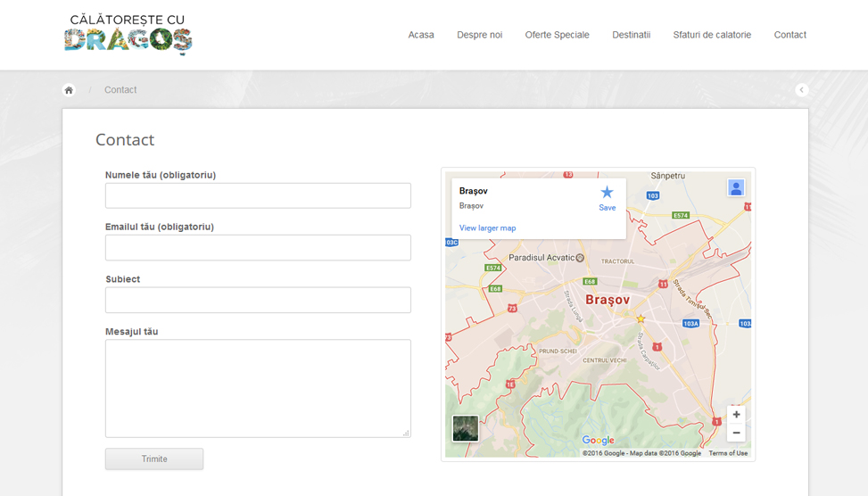Click inside the Mesajul tău textarea
This screenshot has width=868, height=496.
[258, 389]
